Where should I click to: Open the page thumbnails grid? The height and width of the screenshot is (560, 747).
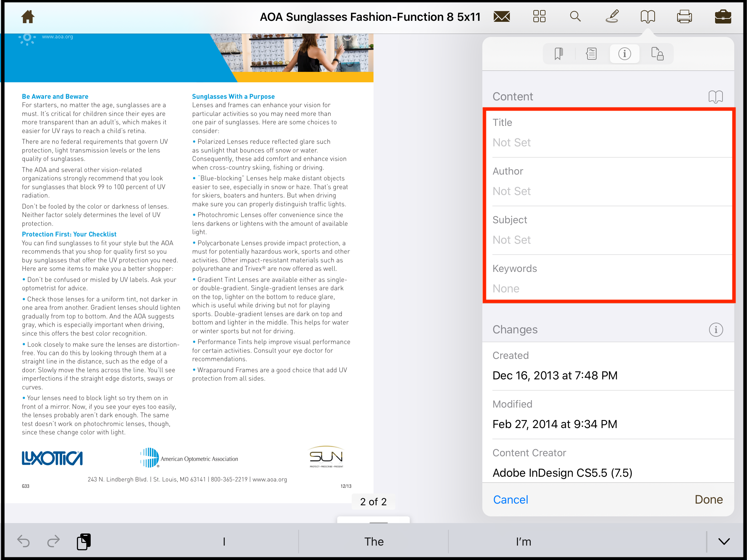tap(539, 16)
